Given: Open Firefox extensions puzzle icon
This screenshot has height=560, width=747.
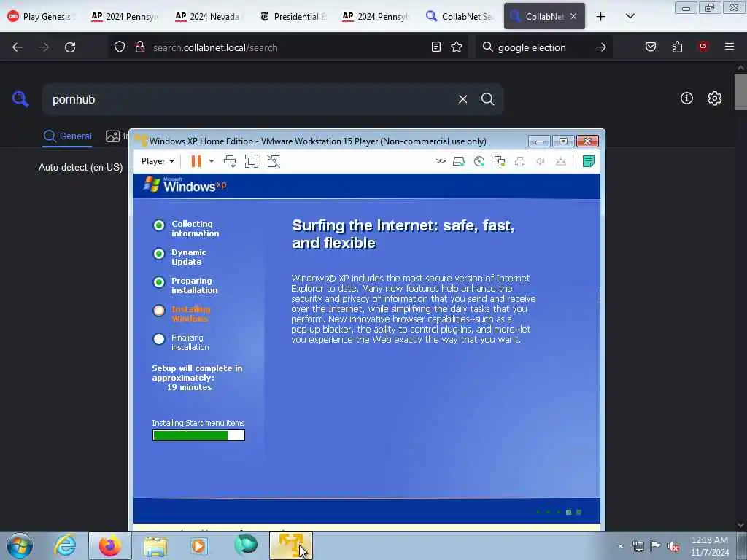Looking at the screenshot, I should (677, 47).
